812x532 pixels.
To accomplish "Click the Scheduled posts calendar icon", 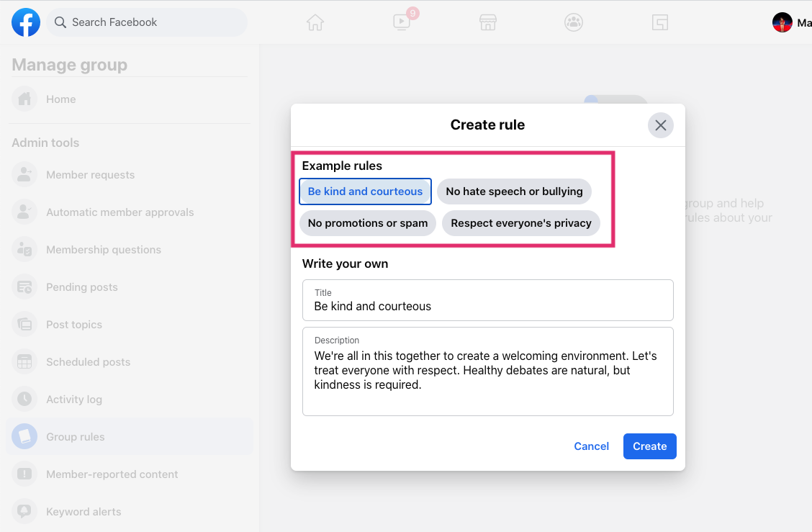I will pos(24,361).
